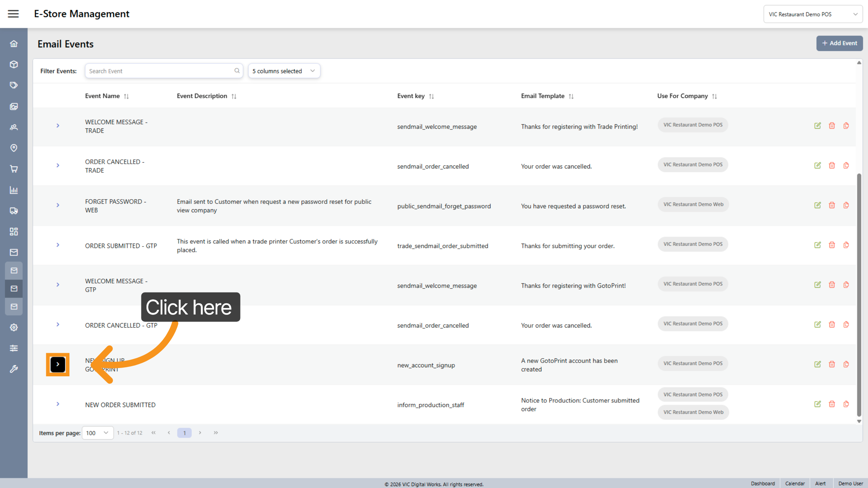Click the Add Event button
The height and width of the screenshot is (488, 868).
839,43
